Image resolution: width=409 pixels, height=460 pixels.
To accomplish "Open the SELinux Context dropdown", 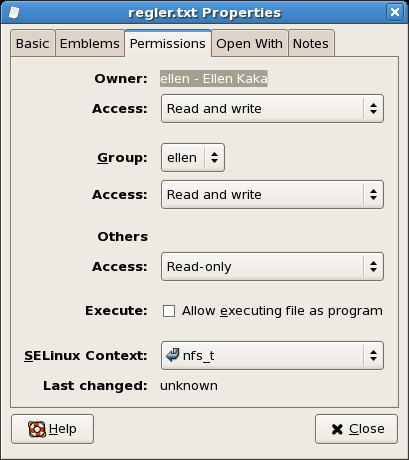I will [272, 355].
